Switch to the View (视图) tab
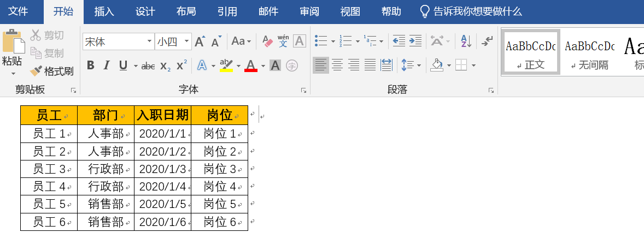The height and width of the screenshot is (238, 644). pos(350,11)
